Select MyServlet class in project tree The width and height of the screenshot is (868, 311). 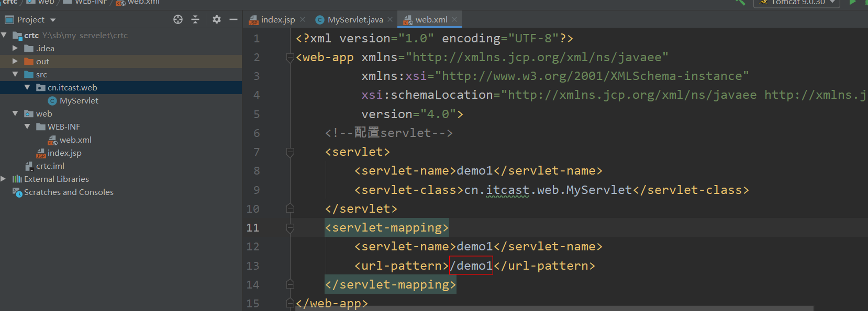[x=79, y=100]
